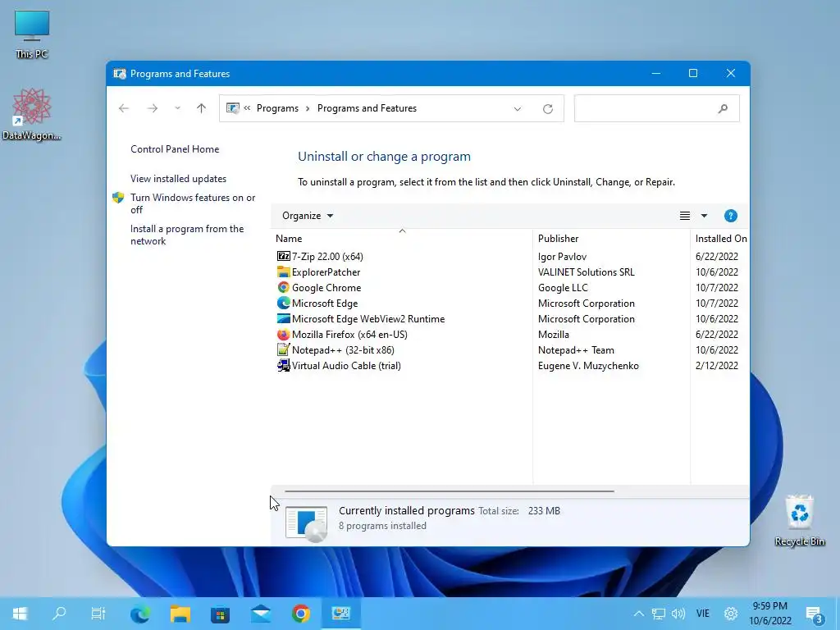Launch Chrome from the taskbar
Image resolution: width=840 pixels, height=630 pixels.
pyautogui.click(x=300, y=614)
